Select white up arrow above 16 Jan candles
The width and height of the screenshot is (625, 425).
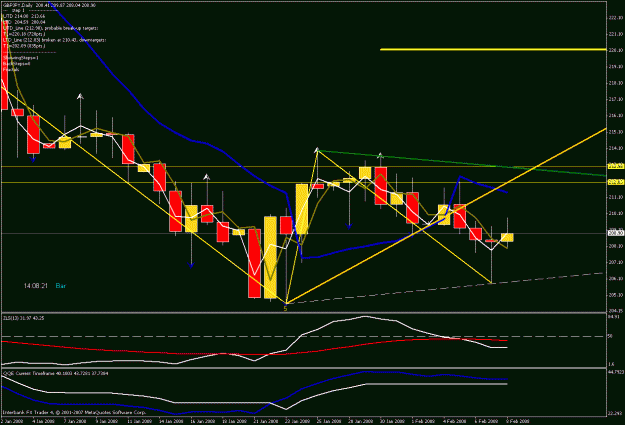click(206, 177)
